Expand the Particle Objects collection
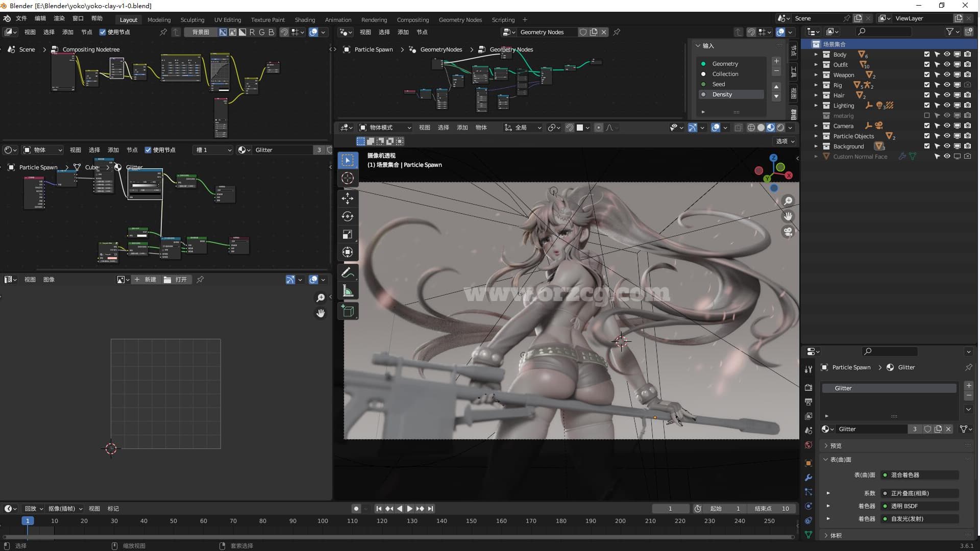Image resolution: width=980 pixels, height=551 pixels. pos(816,136)
